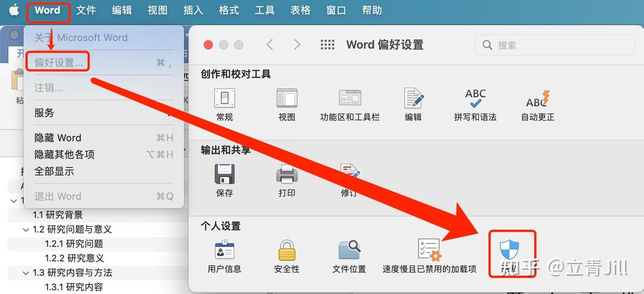This screenshot has width=644, height=294.
Task: Choose 关于 Microsoft Word menu entry
Action: [104, 38]
